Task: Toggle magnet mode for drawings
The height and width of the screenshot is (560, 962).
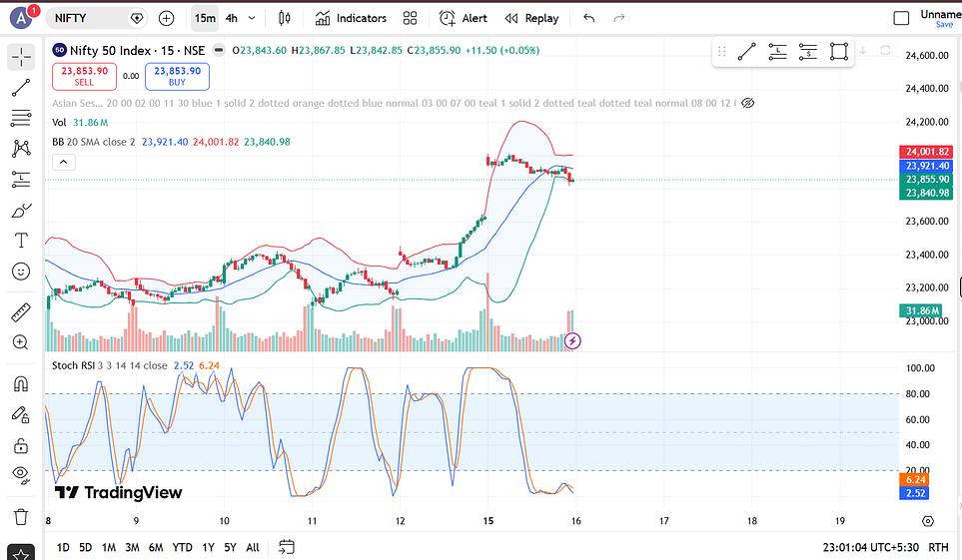Action: click(x=21, y=384)
